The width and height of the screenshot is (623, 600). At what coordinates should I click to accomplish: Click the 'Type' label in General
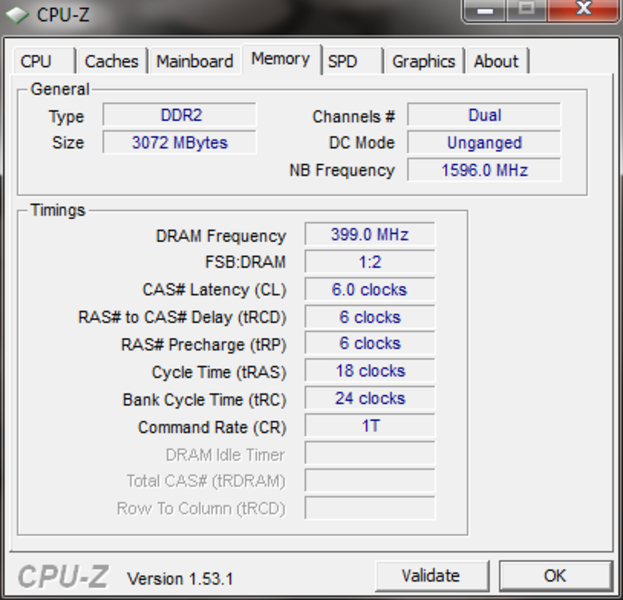coord(66,117)
